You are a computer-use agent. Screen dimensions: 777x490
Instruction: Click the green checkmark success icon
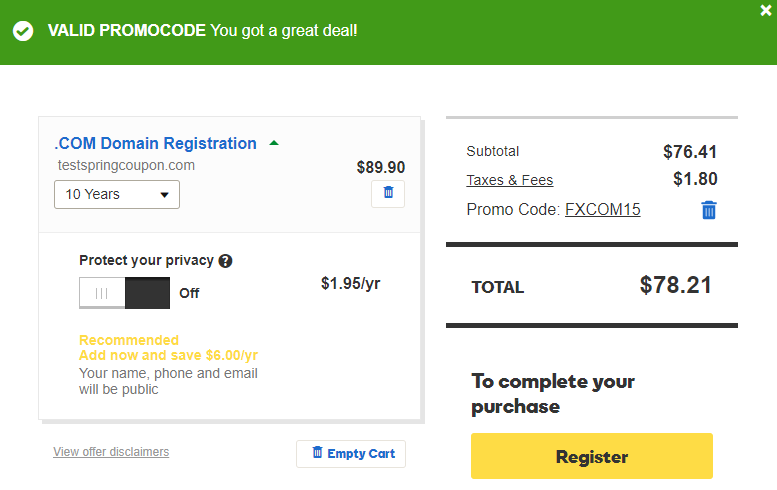(23, 31)
